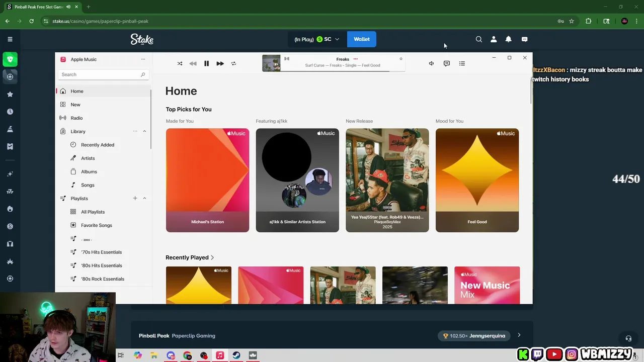Show lyrics panel in Apple Music

click(446, 63)
